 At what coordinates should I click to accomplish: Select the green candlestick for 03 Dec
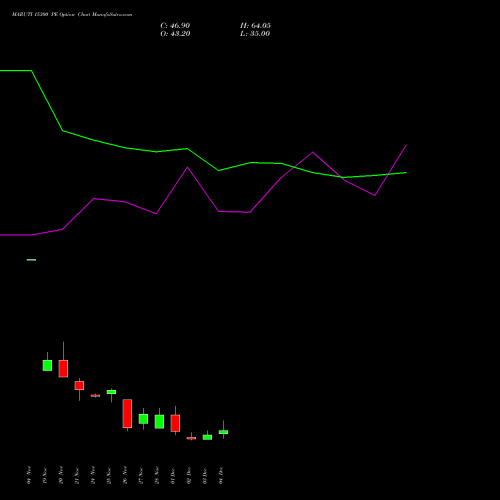click(207, 437)
